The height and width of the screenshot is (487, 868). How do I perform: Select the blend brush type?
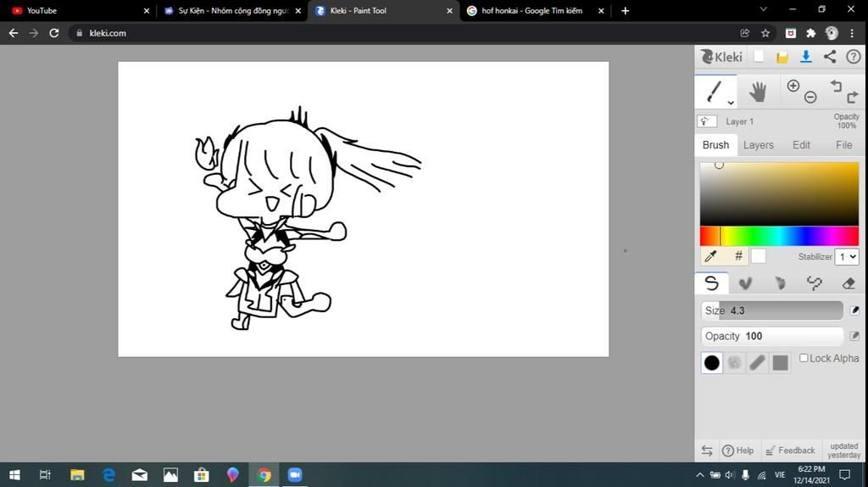(x=746, y=283)
